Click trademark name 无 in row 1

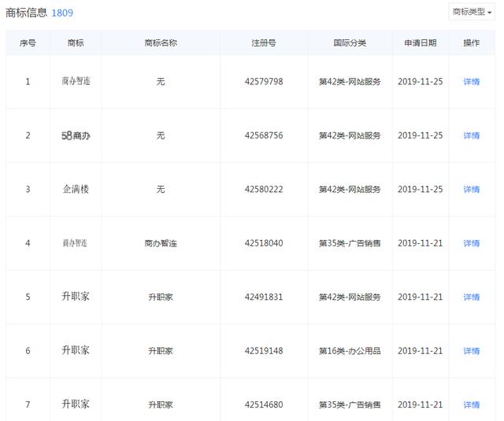tap(161, 82)
